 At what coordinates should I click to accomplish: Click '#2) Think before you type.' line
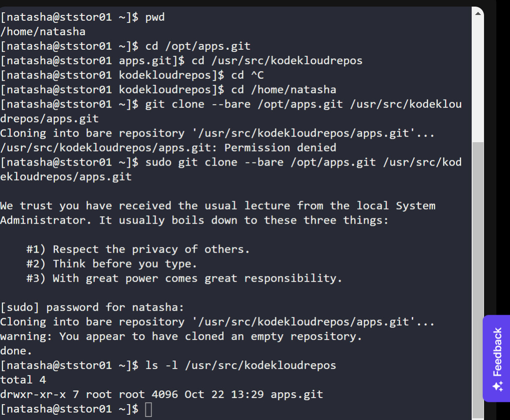coord(112,264)
